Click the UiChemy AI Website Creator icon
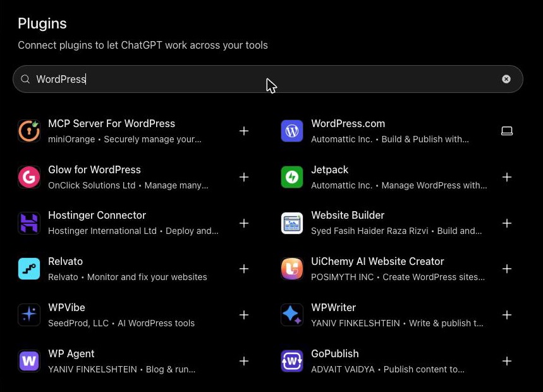543x392 pixels. [292, 269]
